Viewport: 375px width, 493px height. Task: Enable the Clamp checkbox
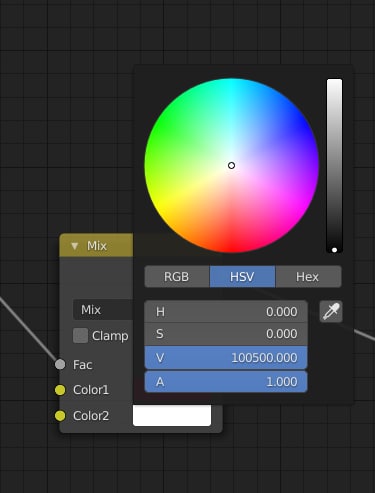pos(80,335)
